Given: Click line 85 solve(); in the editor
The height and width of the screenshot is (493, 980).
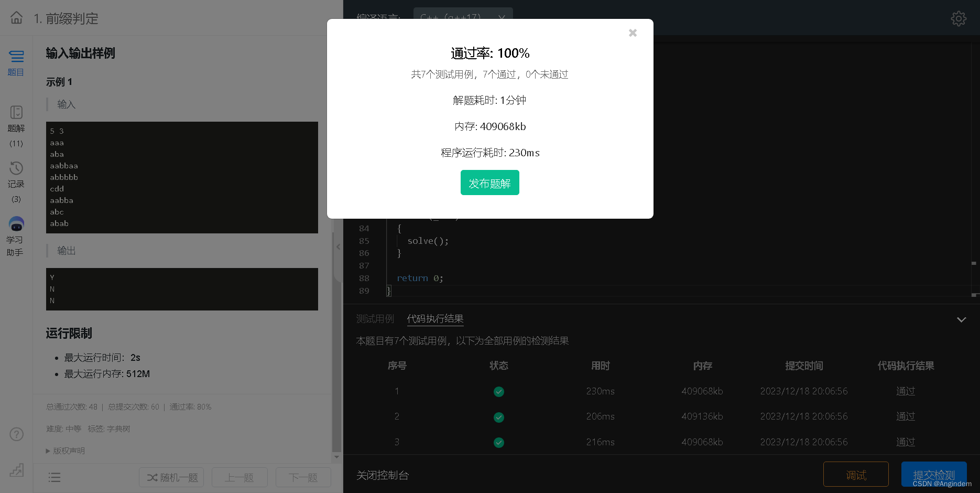Looking at the screenshot, I should click(428, 241).
